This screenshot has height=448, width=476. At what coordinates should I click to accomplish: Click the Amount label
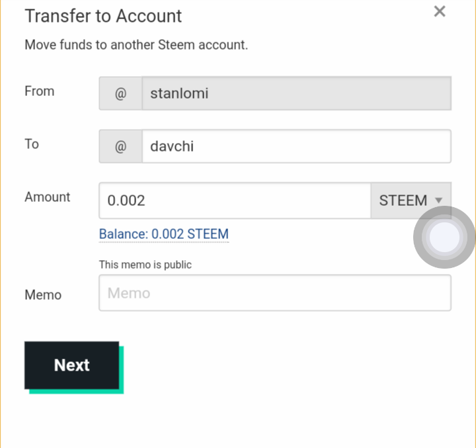point(47,197)
